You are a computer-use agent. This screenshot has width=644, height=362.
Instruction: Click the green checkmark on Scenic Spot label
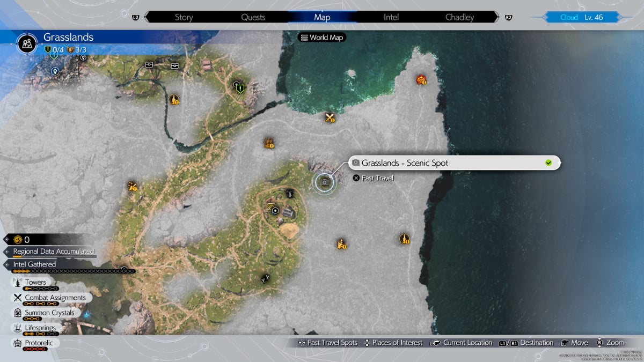(548, 162)
